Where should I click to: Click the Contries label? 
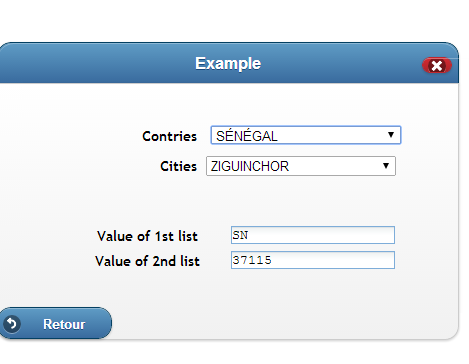point(169,136)
